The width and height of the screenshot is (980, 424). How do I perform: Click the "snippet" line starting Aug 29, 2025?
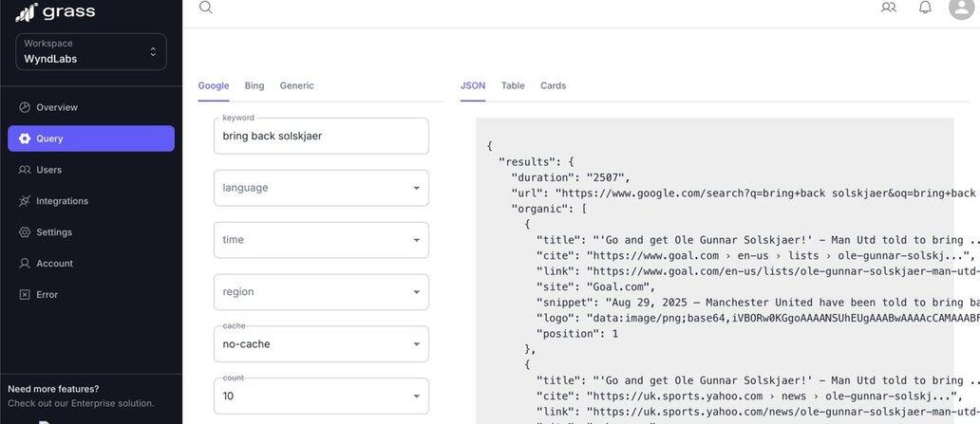coord(758,303)
